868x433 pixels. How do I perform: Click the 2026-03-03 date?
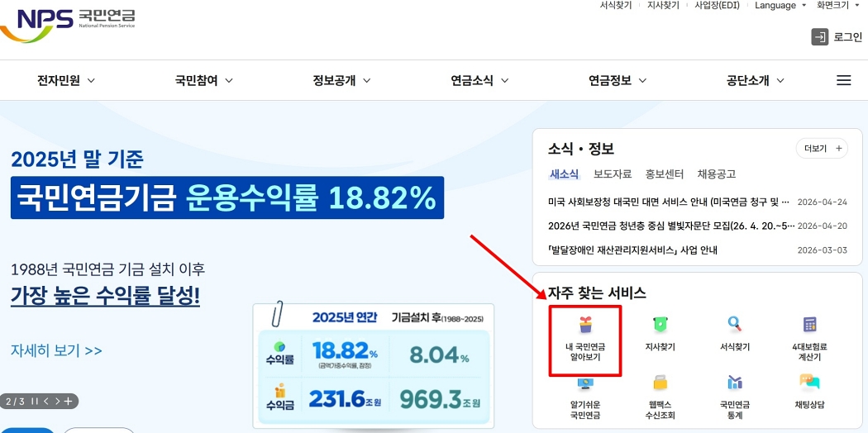coord(822,250)
